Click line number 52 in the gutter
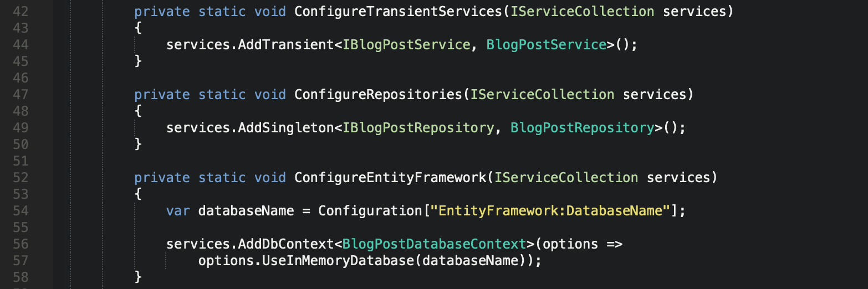868x289 pixels. pyautogui.click(x=20, y=177)
